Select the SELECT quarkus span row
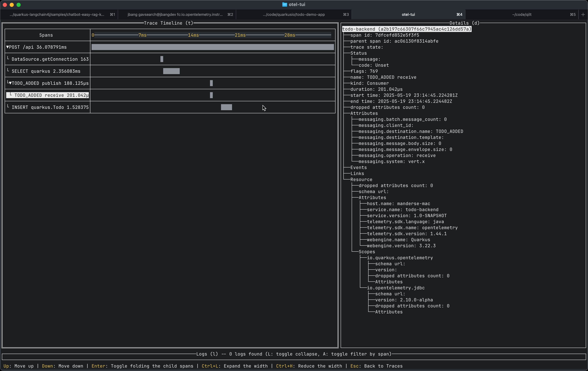This screenshot has width=588, height=371. coord(46,71)
